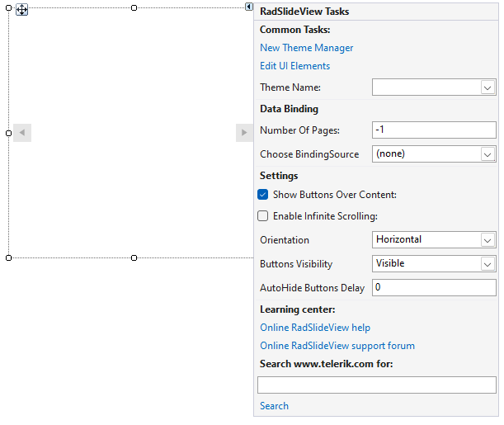The width and height of the screenshot is (504, 425).
Task: Collapse the smart tag arrow glyph
Action: point(249,7)
